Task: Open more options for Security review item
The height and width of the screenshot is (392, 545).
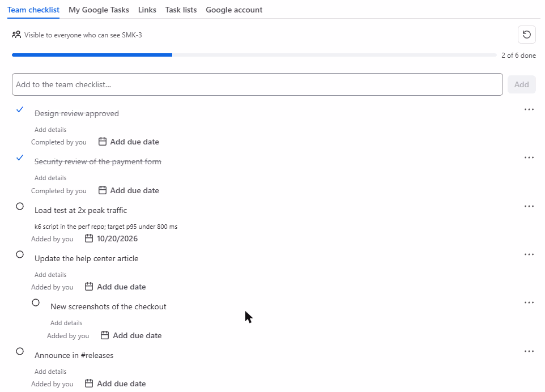Action: (x=529, y=158)
